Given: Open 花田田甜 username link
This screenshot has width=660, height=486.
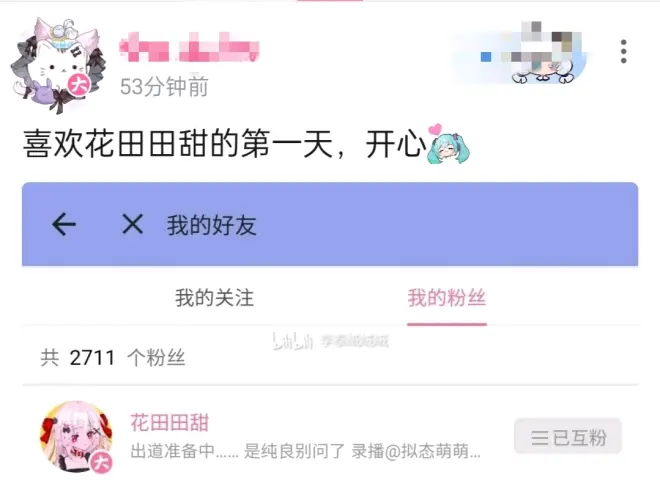Looking at the screenshot, I should pos(170,422).
